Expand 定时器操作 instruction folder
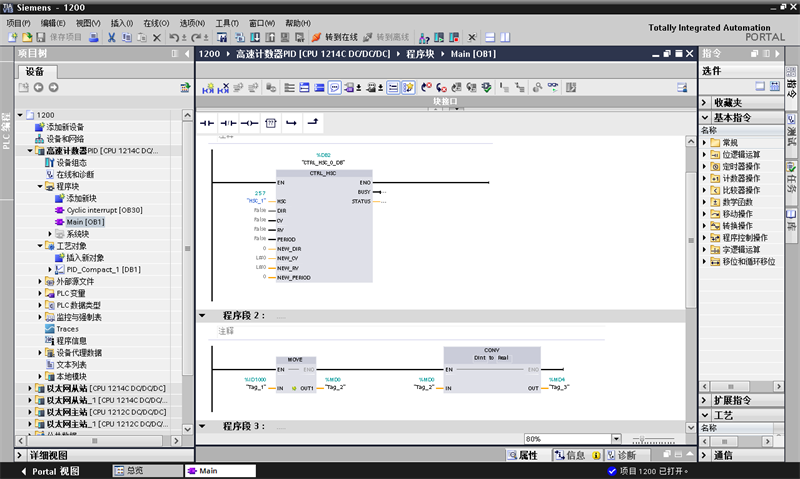800x479 pixels. point(705,166)
